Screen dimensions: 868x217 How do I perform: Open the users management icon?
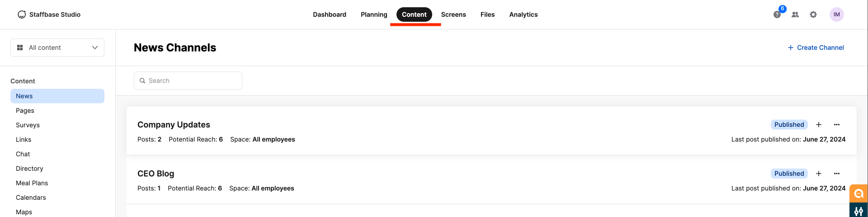pos(795,14)
